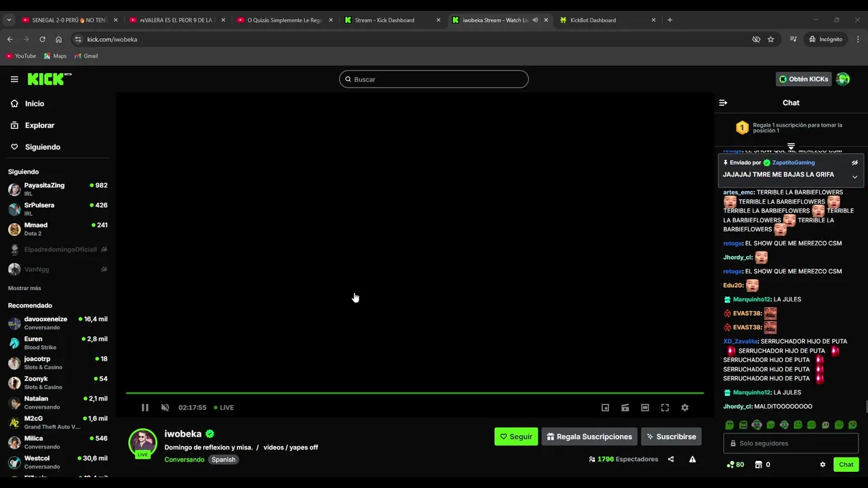This screenshot has width=868, height=488.
Task: Jump to LIVE in the player
Action: point(224,407)
